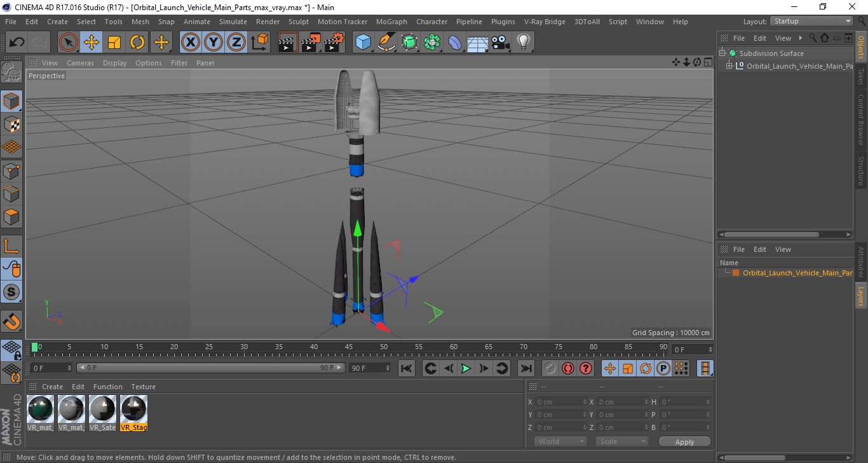Open Edit Render Settings icon
Screen dimensions: 868x463
pos(334,43)
